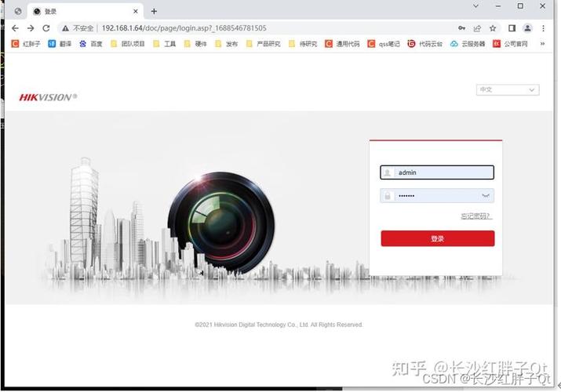Image resolution: width=561 pixels, height=392 pixels.
Task: Open the browser side panel icon
Action: click(512, 28)
